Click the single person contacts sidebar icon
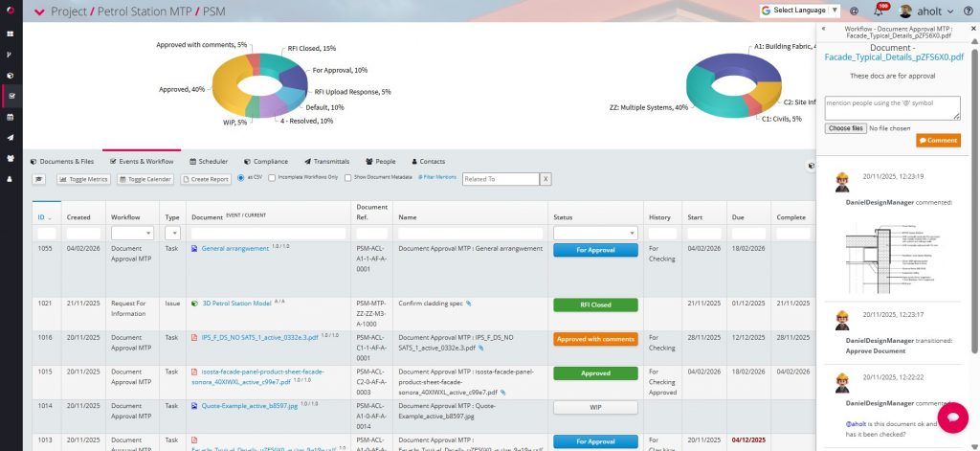Viewport: 980px width, 451px height. [x=11, y=179]
